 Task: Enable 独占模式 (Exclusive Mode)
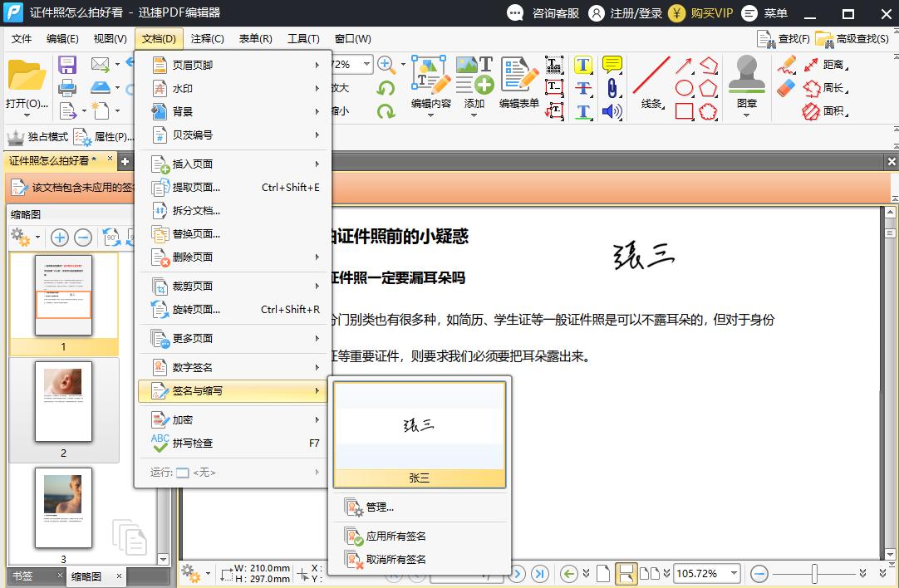click(x=37, y=137)
